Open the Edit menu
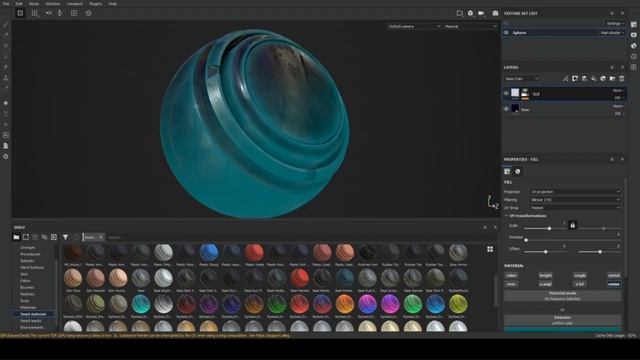The height and width of the screenshot is (360, 640). 19,4
